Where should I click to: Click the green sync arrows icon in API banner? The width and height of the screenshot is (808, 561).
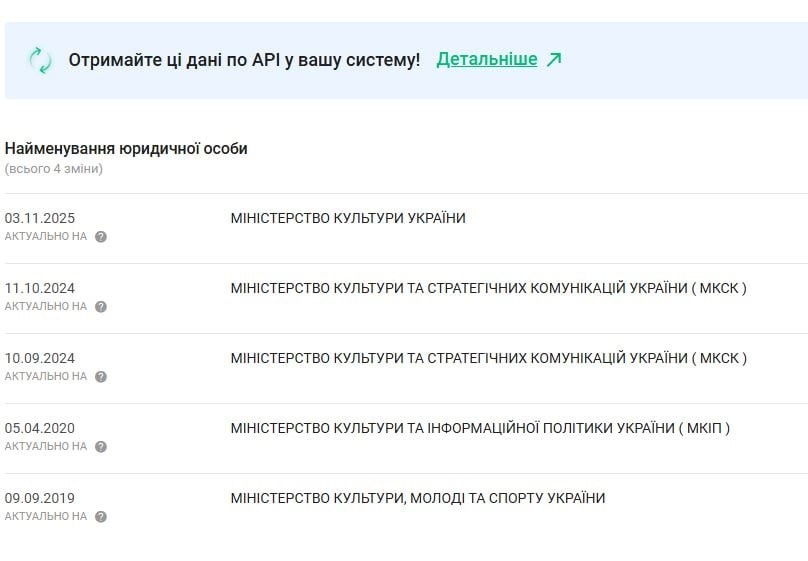[40, 60]
